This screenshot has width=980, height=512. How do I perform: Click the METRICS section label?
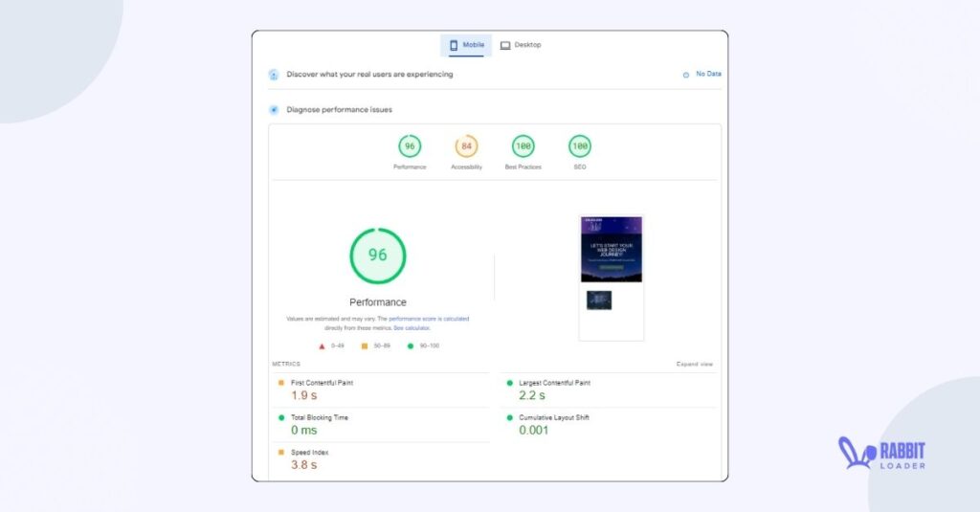286,364
